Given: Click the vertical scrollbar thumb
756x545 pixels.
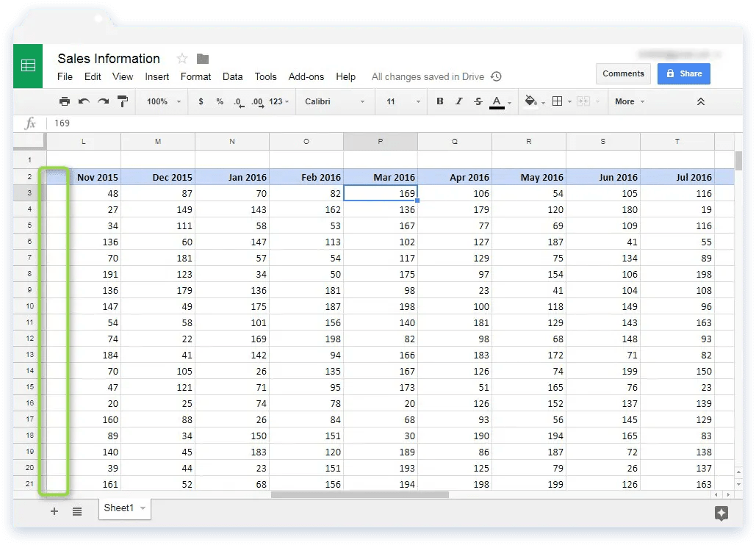Looking at the screenshot, I should coord(738,160).
